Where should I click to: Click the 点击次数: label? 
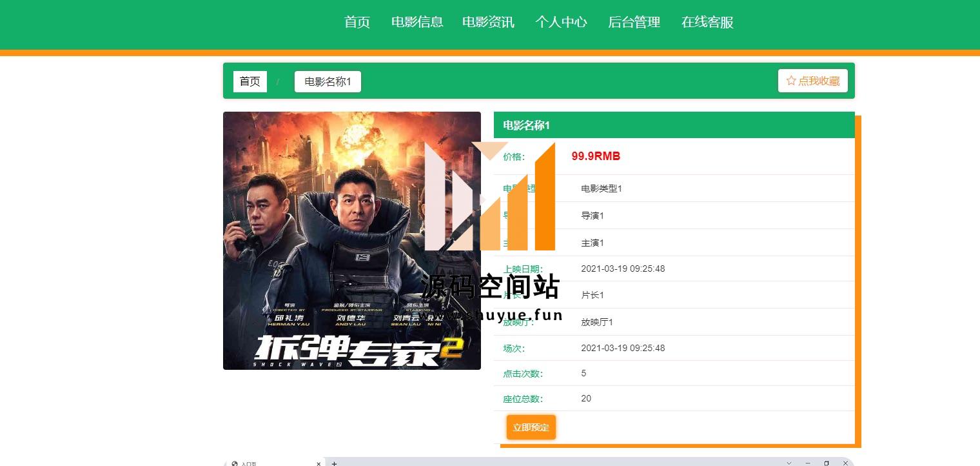pyautogui.click(x=523, y=374)
